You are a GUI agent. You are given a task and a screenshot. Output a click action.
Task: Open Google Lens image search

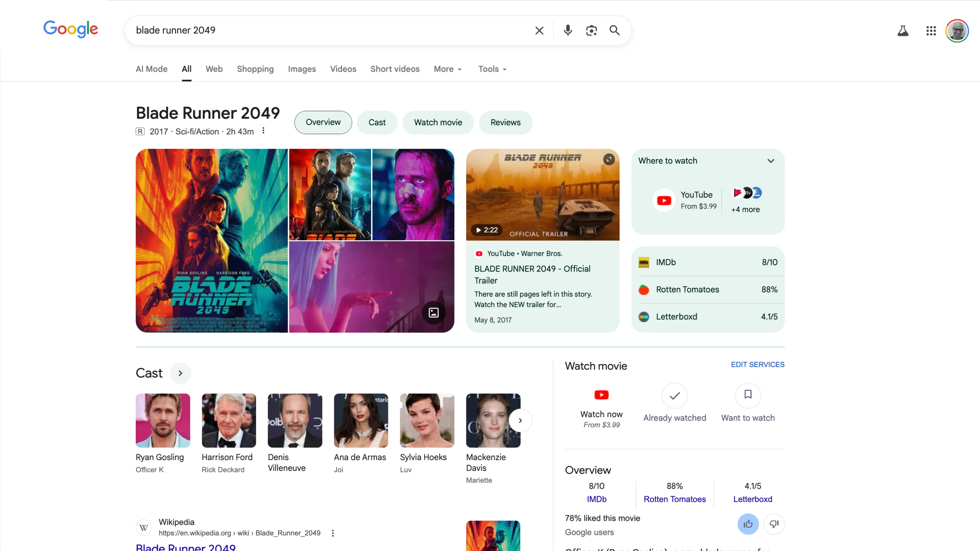tap(591, 31)
